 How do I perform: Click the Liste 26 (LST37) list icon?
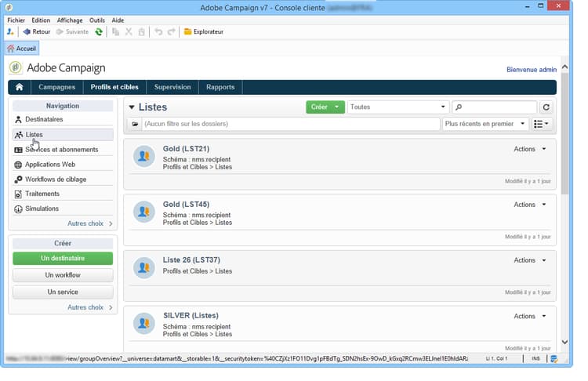[144, 267]
